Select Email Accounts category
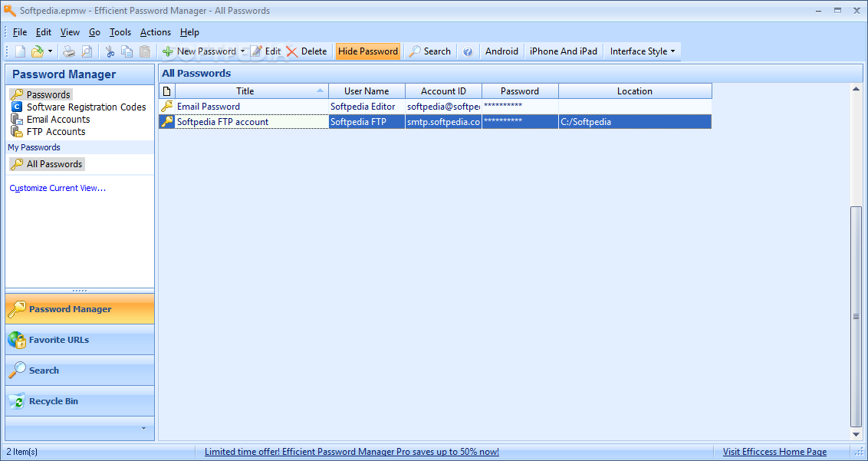This screenshot has width=868, height=461. click(51, 119)
